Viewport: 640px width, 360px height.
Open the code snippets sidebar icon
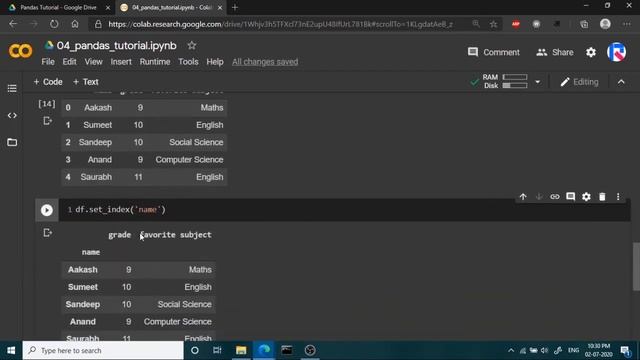pos(12,116)
